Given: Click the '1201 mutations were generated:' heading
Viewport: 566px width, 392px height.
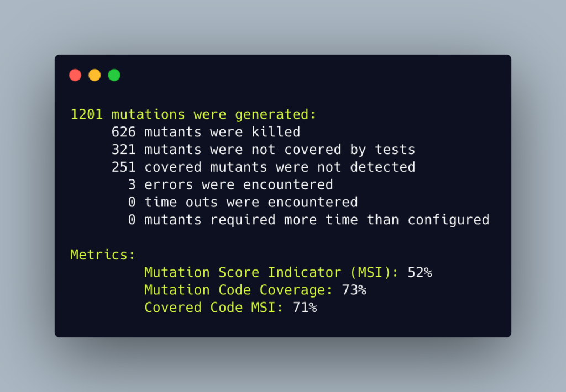Looking at the screenshot, I should (193, 115).
